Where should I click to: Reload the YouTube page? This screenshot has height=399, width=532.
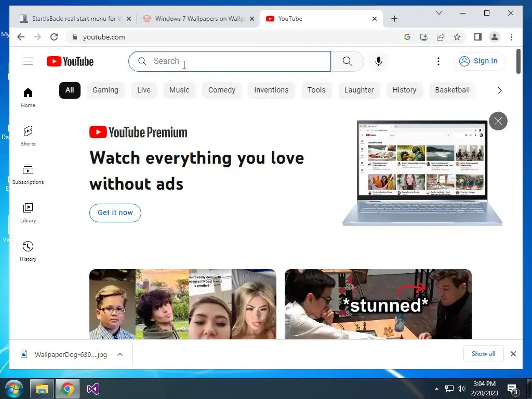click(x=54, y=37)
